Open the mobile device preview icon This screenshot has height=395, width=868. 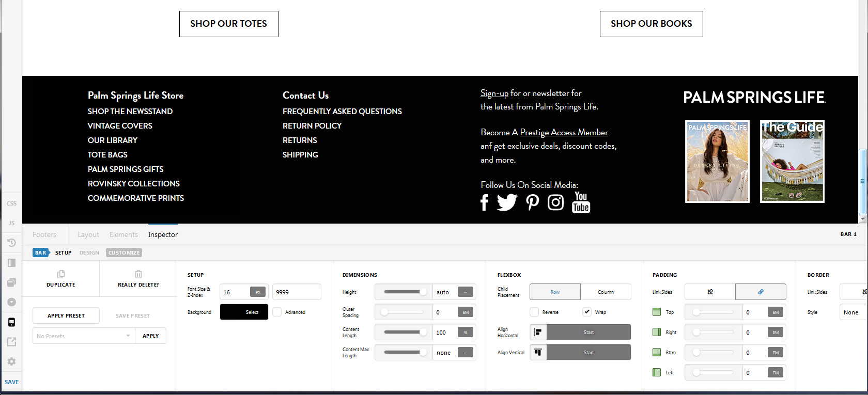point(11,322)
